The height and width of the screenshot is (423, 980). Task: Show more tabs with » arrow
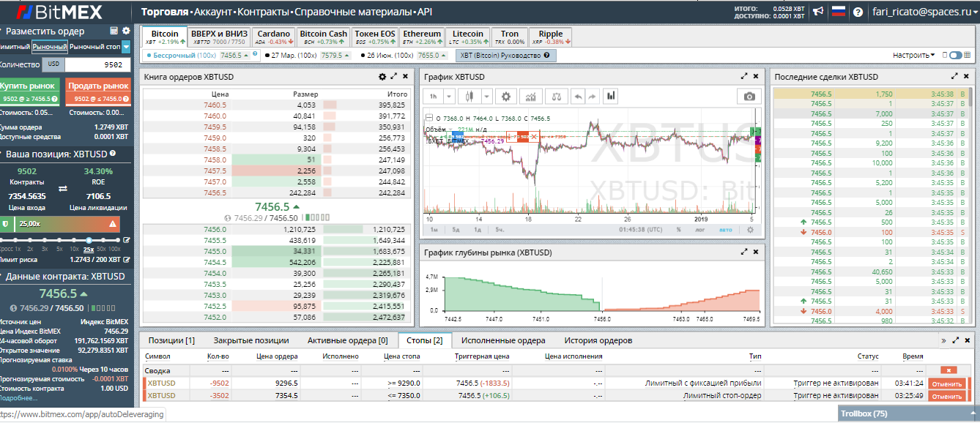(943, 340)
